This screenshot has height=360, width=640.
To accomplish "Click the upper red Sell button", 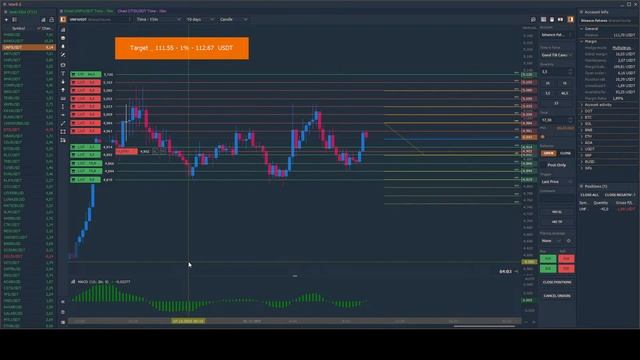I will click(x=566, y=259).
